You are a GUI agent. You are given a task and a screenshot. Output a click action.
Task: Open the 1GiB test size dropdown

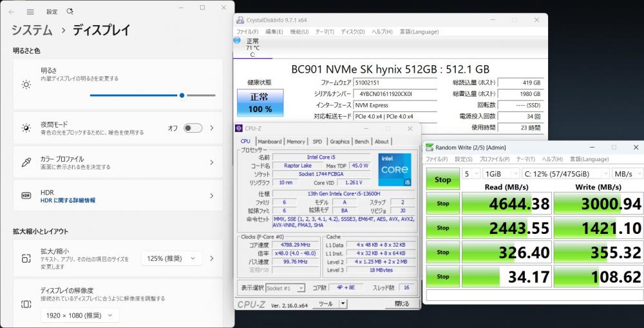click(x=502, y=175)
